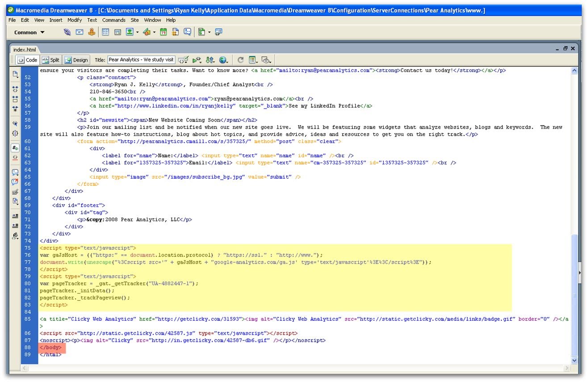This screenshot has width=588, height=382.
Task: Click the Format Source Code icon
Action: [15, 235]
